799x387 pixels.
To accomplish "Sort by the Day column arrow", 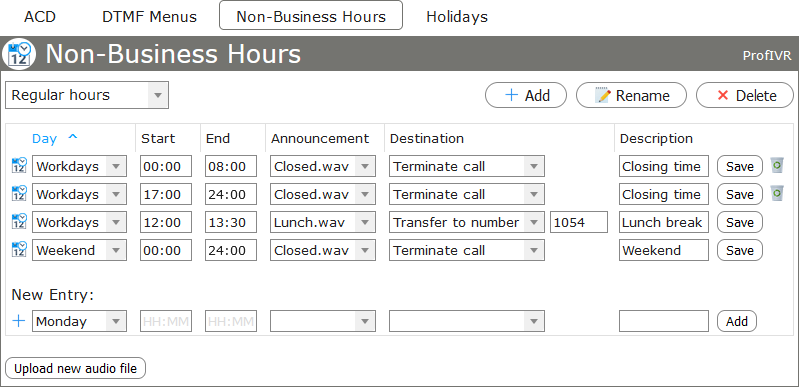I will click(x=73, y=137).
